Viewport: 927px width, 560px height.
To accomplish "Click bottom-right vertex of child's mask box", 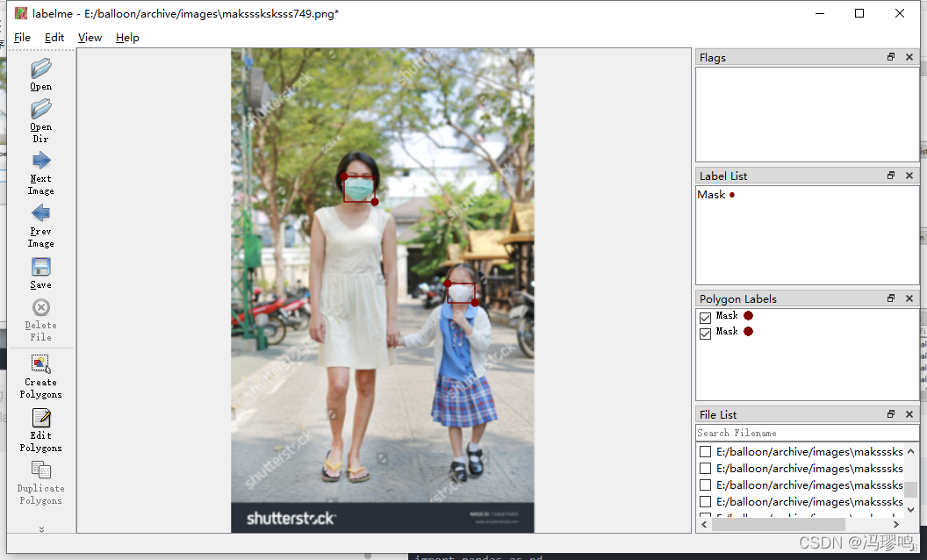I will (x=475, y=303).
